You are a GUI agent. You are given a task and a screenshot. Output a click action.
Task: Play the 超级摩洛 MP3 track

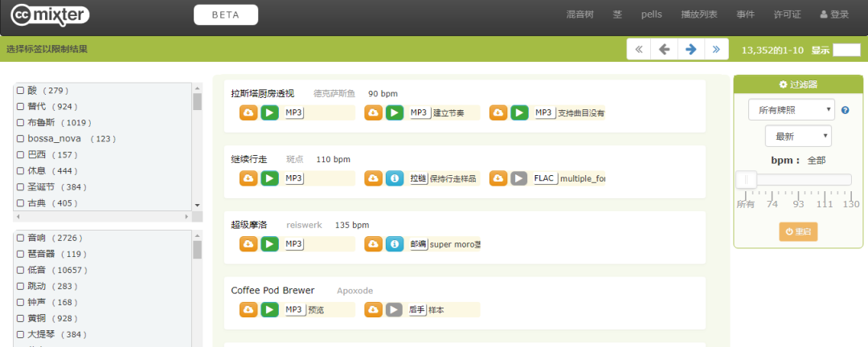[x=269, y=244]
